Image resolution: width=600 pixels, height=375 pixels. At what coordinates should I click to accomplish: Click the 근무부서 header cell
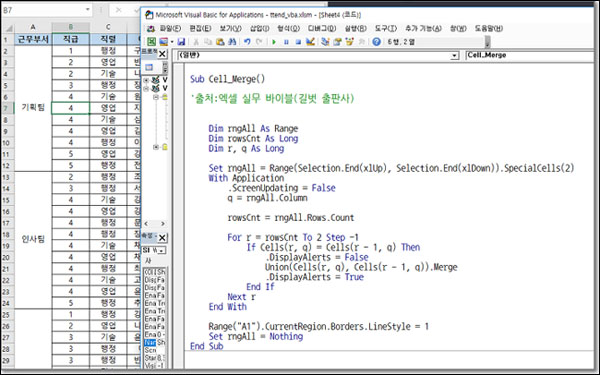[x=33, y=39]
